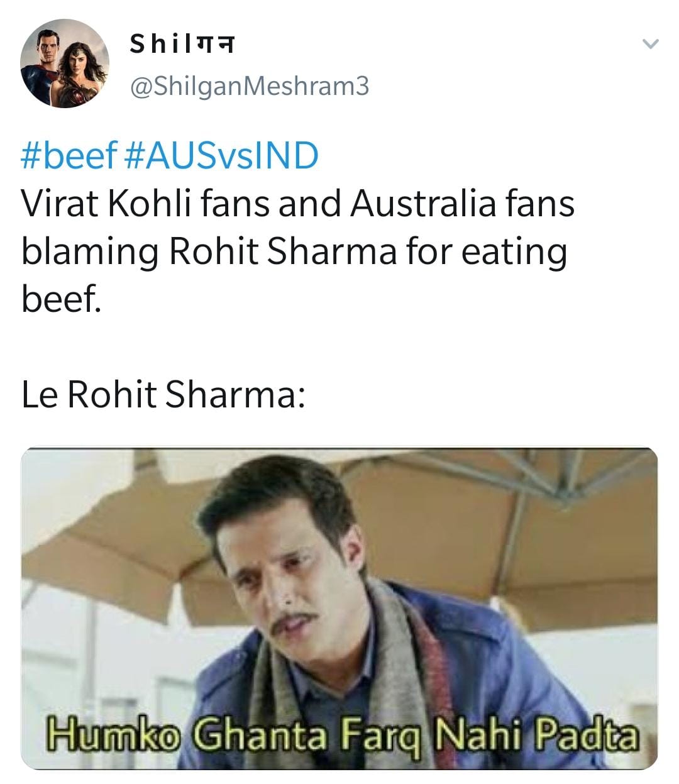This screenshot has height=784, width=679.
Task: Click the "Le Rohit Sharma:" text line
Action: coord(163,394)
